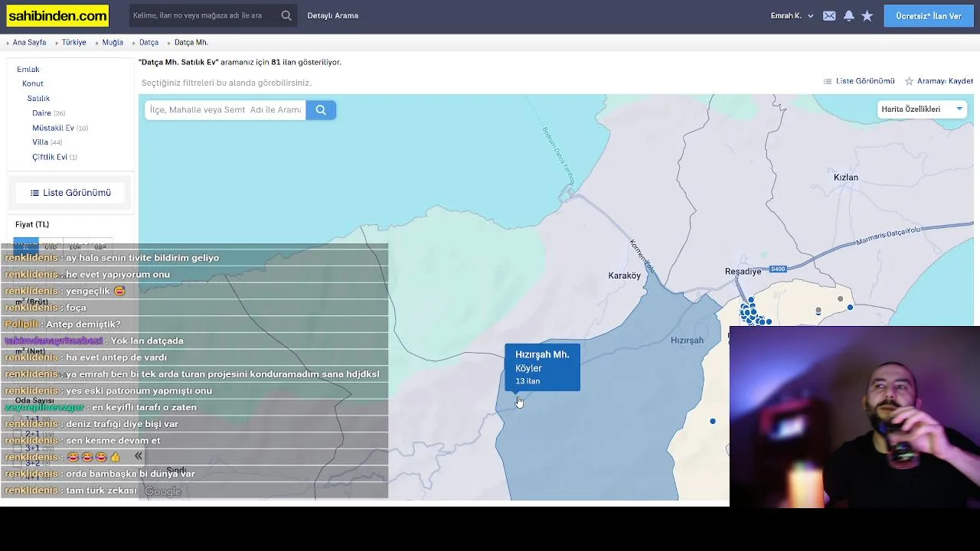Click chat message 'Antep demiştik?'
Image resolution: width=980 pixels, height=551 pixels.
83,324
